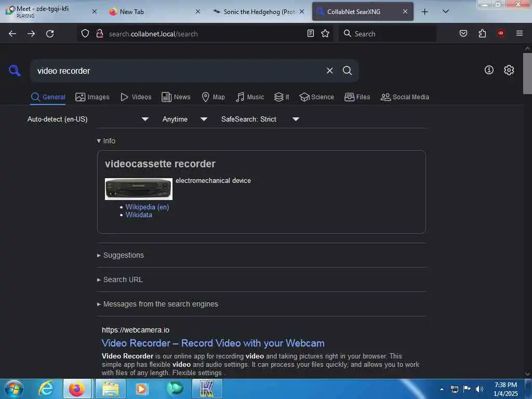Screen dimensions: 532x399
Task: Click the uBlock Origin toolbar icon
Action: (501, 33)
